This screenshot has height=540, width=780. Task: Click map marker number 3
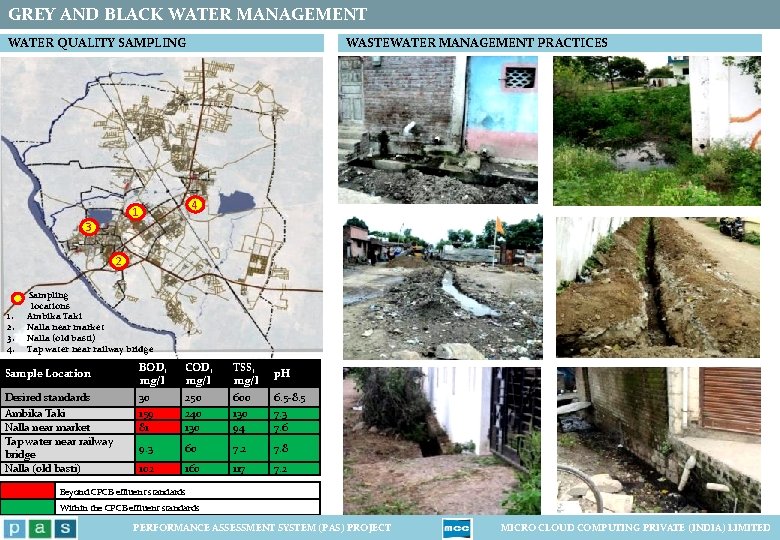[89, 227]
